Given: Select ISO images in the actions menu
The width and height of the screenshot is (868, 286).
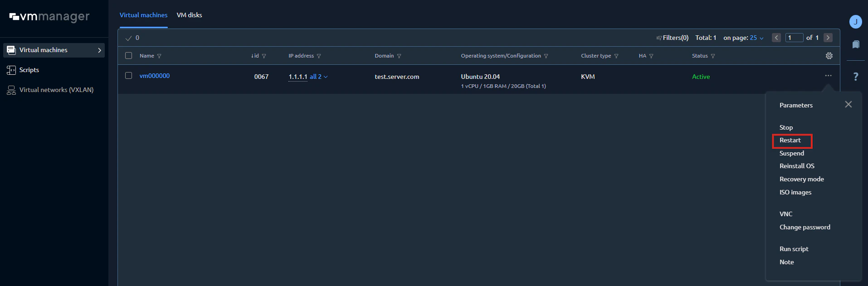Looking at the screenshot, I should point(795,192).
